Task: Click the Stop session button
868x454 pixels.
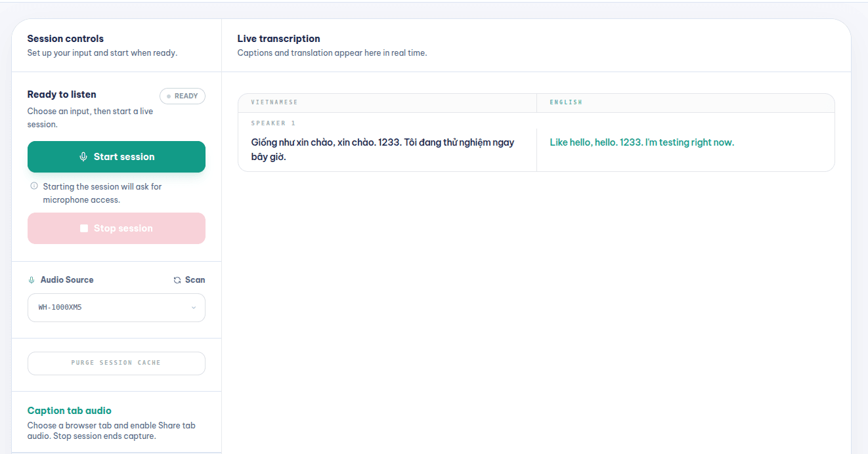Action: [116, 228]
